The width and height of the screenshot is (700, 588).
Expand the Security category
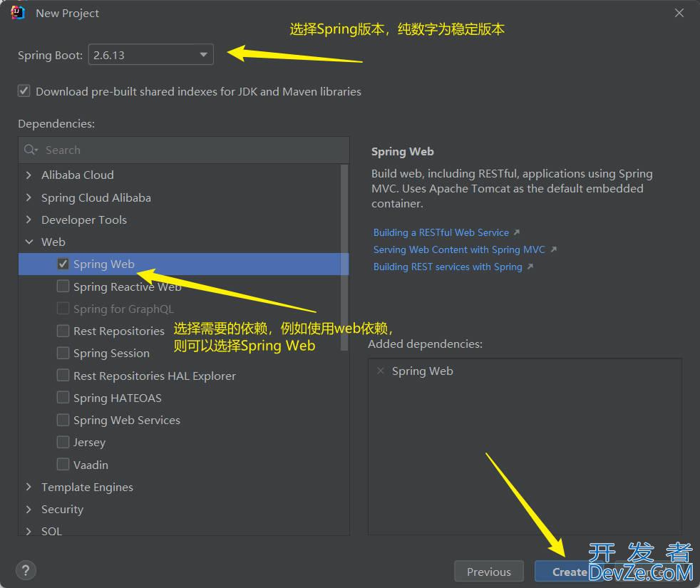pos(29,509)
